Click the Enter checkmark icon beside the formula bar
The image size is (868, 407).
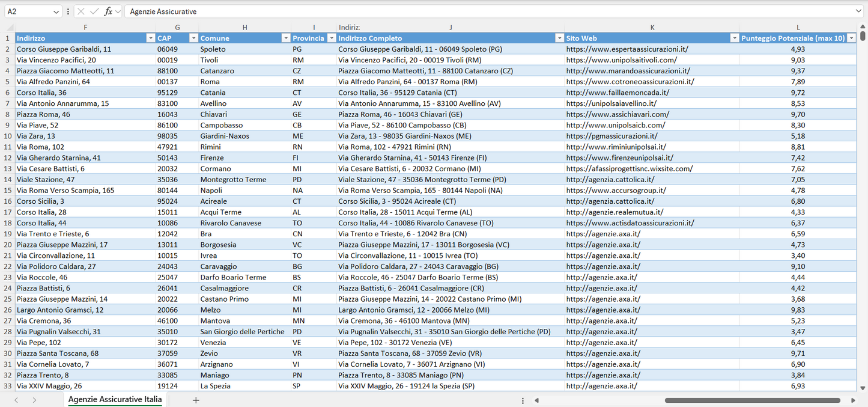(93, 11)
